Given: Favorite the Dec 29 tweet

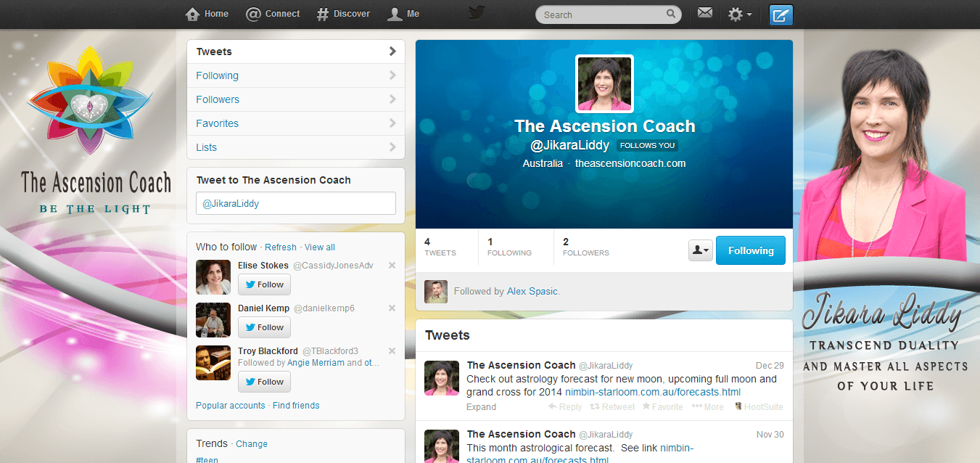Looking at the screenshot, I should click(x=662, y=407).
